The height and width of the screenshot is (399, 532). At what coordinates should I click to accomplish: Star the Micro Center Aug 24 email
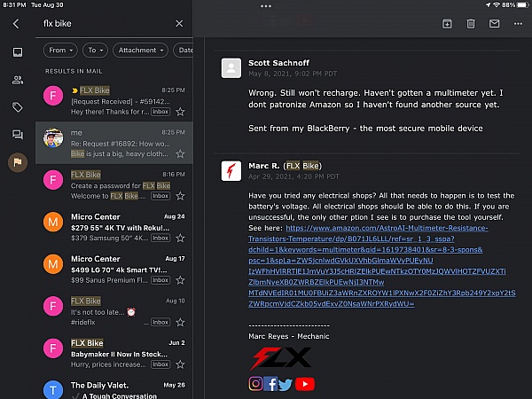tap(180, 236)
